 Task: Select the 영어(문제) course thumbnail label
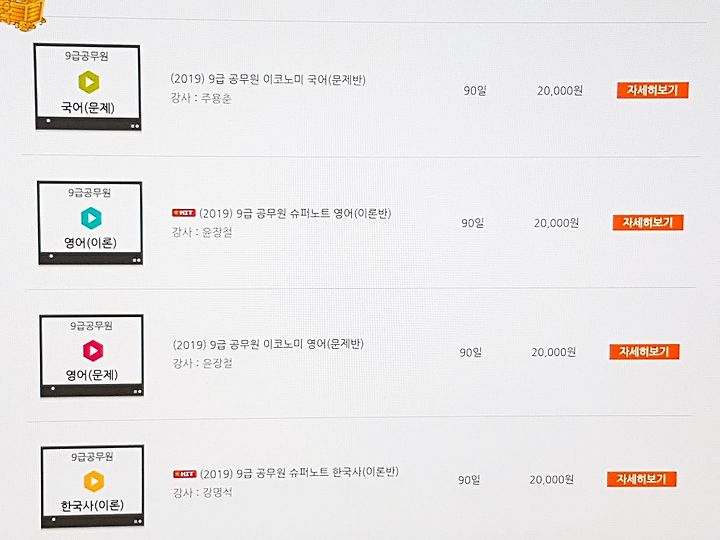(x=92, y=375)
